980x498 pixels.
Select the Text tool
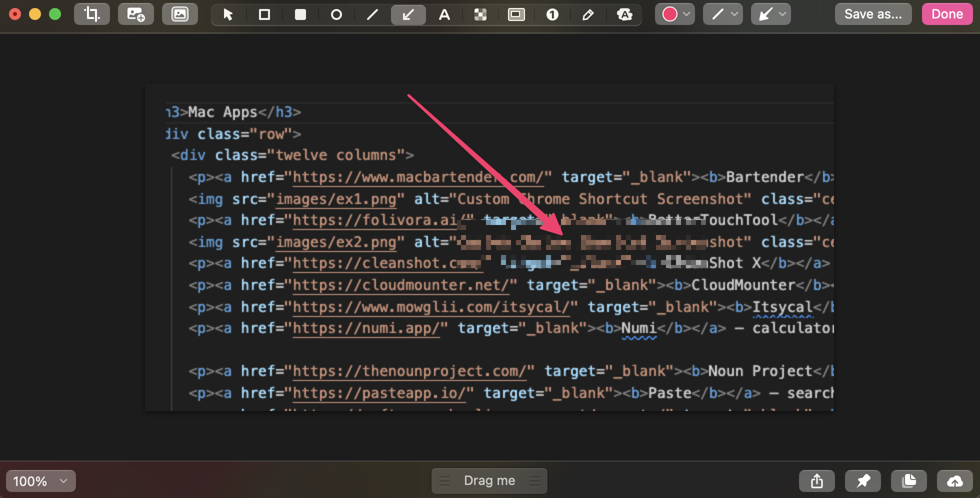[444, 14]
